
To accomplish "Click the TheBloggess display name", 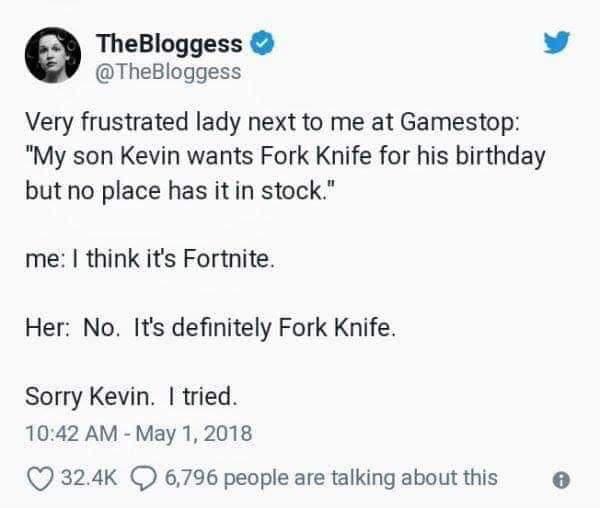I will (169, 43).
